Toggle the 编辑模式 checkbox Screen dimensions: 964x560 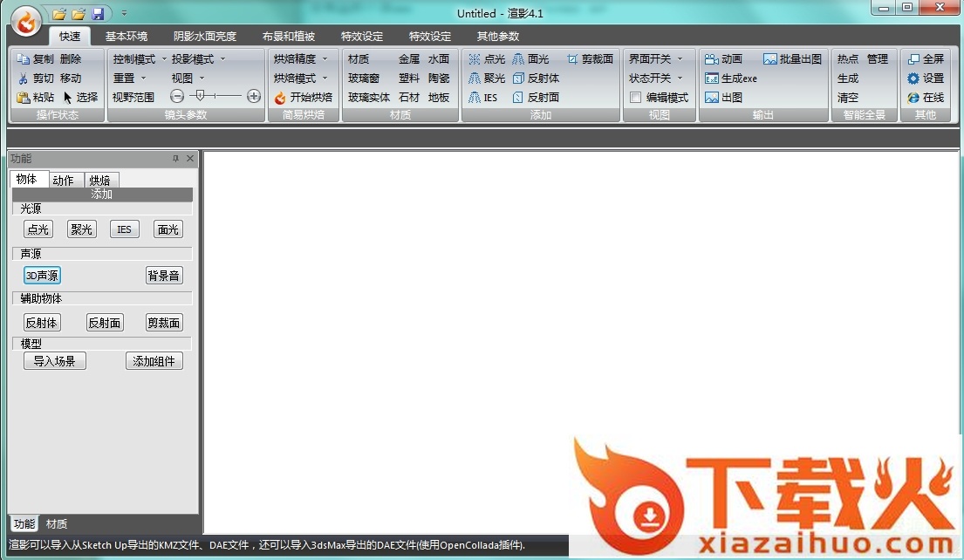[x=636, y=97]
